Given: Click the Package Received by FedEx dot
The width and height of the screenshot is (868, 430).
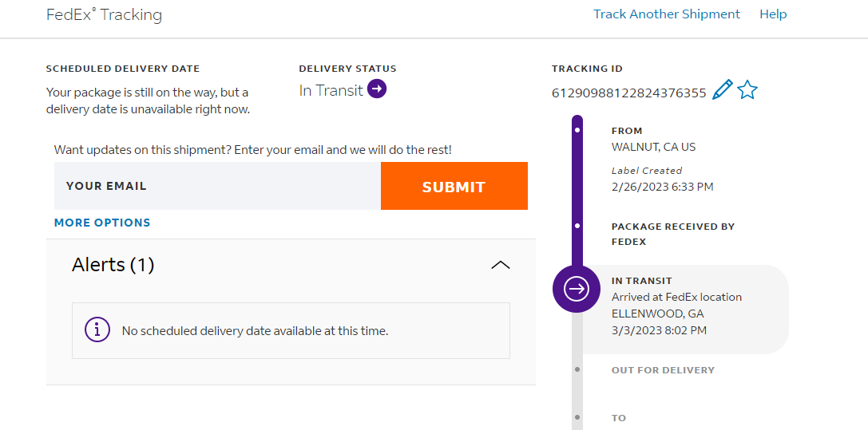Looking at the screenshot, I should tap(577, 227).
